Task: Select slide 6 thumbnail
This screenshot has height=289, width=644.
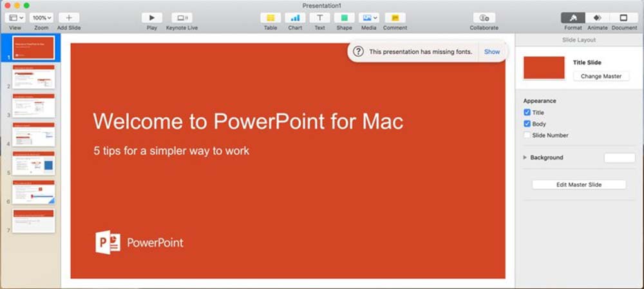Action: pos(33,192)
